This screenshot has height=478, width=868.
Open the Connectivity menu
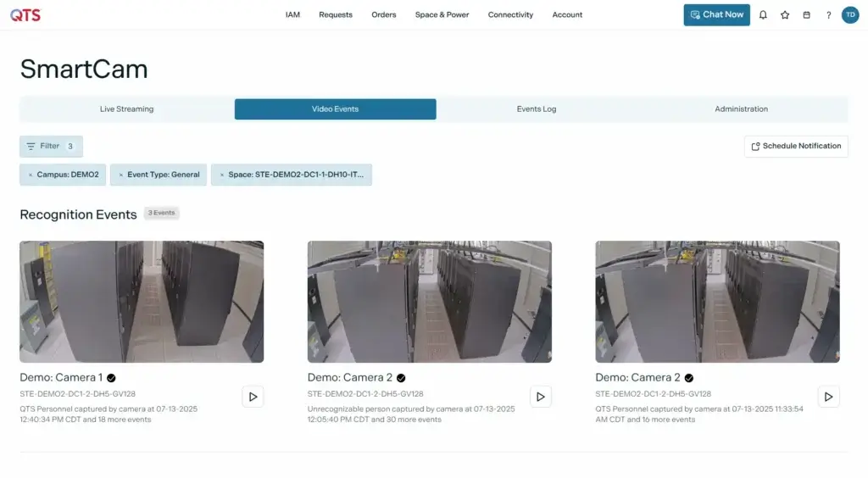pyautogui.click(x=510, y=14)
